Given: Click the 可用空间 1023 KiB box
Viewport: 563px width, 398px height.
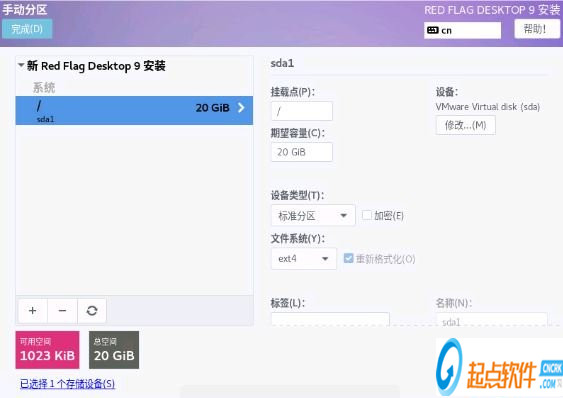Looking at the screenshot, I should tap(47, 350).
